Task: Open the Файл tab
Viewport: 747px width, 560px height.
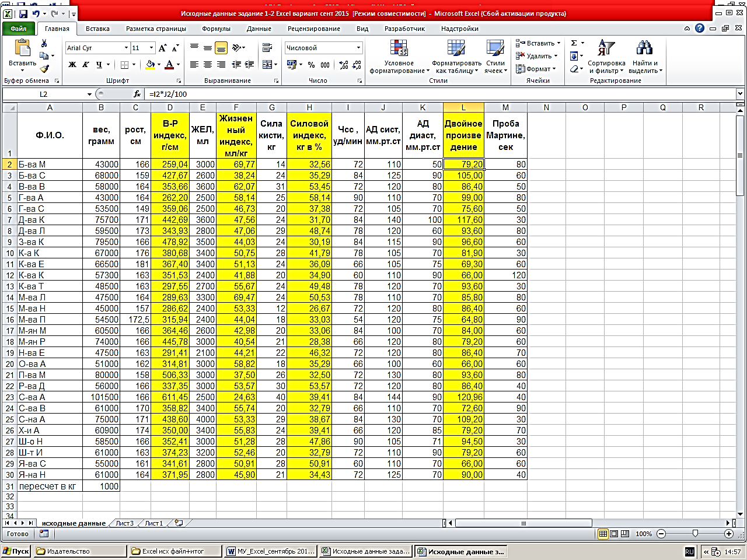Action: (x=19, y=28)
